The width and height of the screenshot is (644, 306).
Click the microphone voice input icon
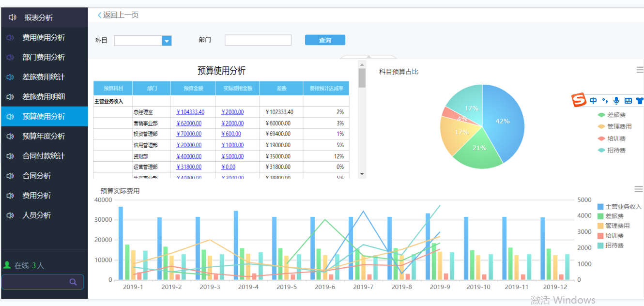coord(616,101)
